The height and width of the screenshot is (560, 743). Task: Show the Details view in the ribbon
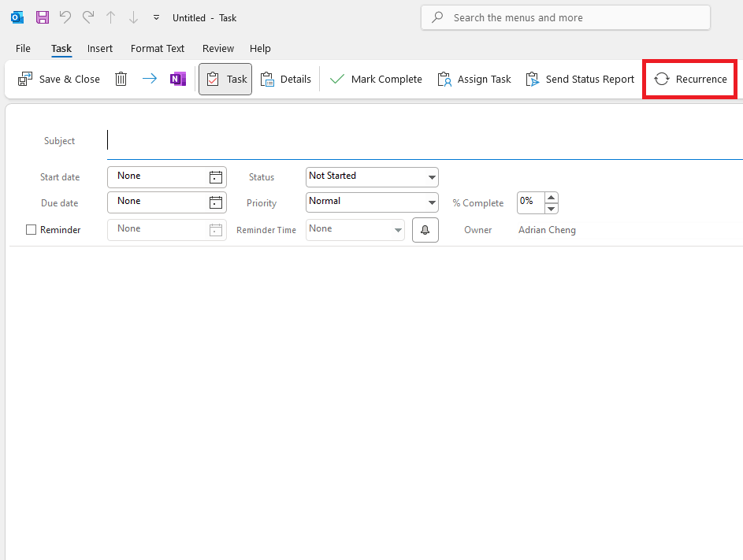point(286,79)
